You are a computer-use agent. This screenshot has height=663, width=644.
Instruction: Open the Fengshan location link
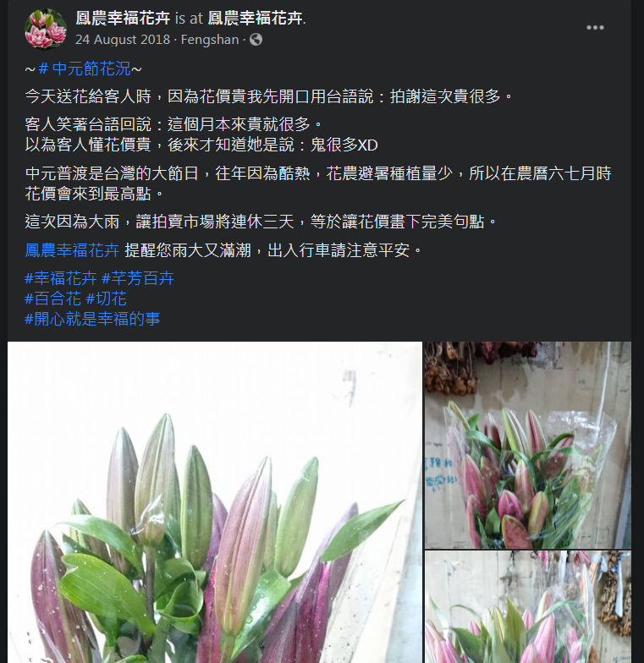click(x=210, y=40)
